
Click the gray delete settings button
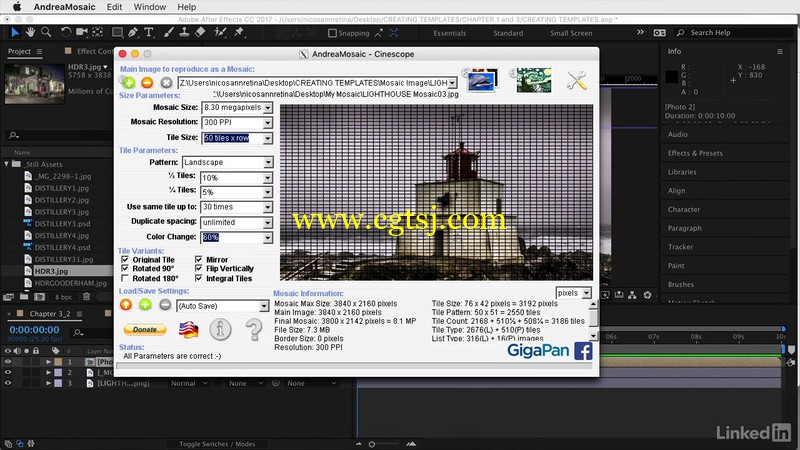click(164, 305)
